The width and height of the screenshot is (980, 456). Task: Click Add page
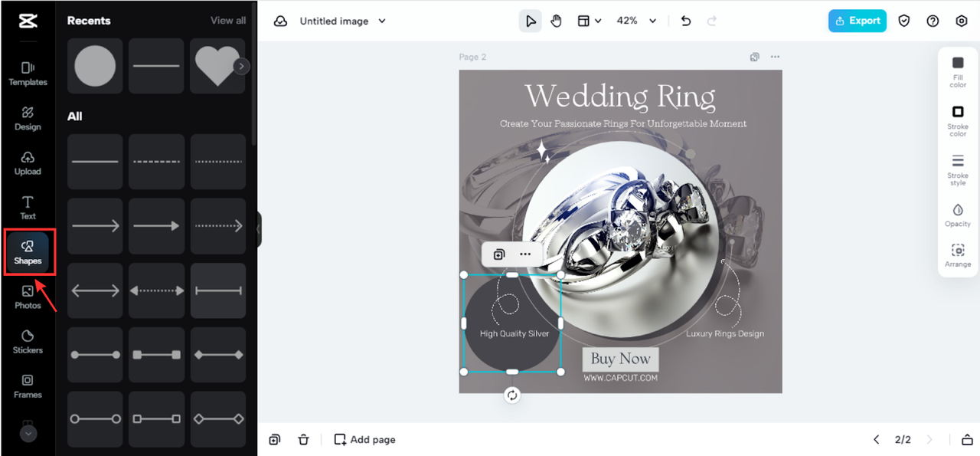(365, 440)
